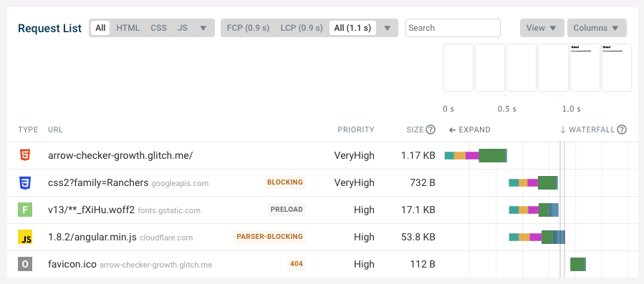Click the 0.5 s timeline label
Screen dimensions: 644x284
[507, 109]
